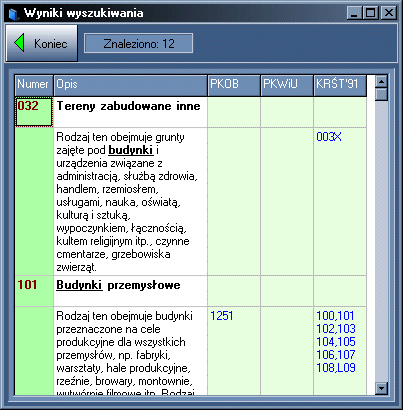
Task: Click the scrollbar up arrow
Action: tap(381, 81)
